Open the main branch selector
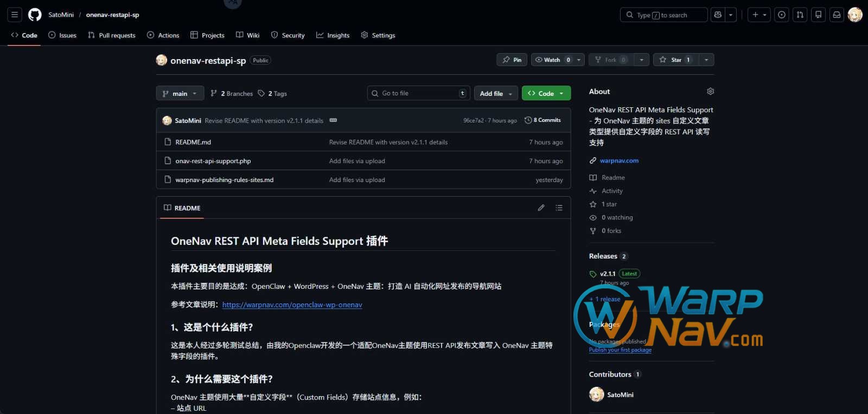The height and width of the screenshot is (414, 868). point(180,93)
